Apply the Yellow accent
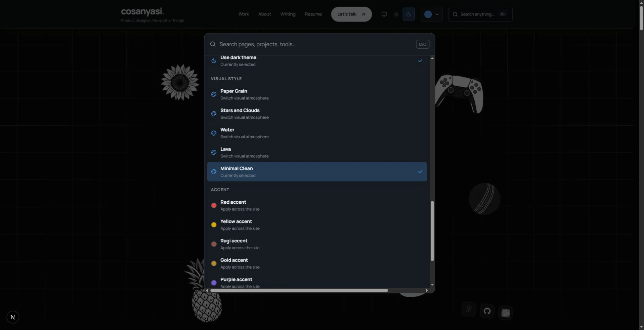The height and width of the screenshot is (330, 644). tap(317, 225)
